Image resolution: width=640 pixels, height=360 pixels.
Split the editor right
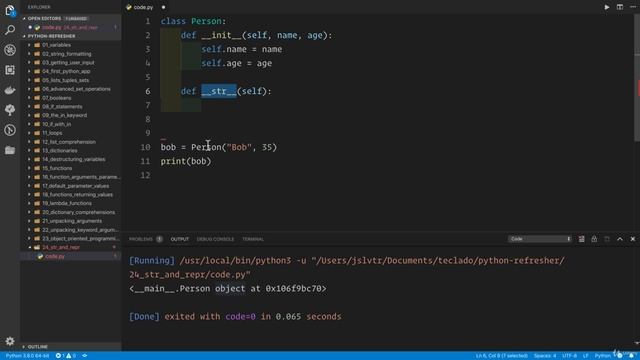(620, 7)
